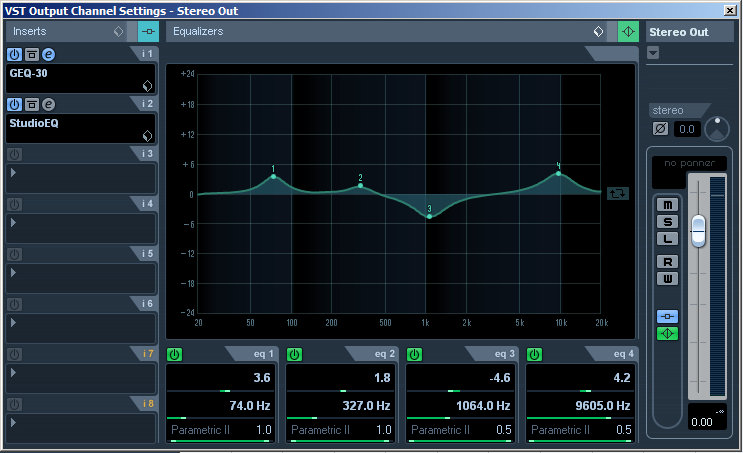Click the fader level value 0.00
The height and width of the screenshot is (453, 743).
click(x=702, y=422)
